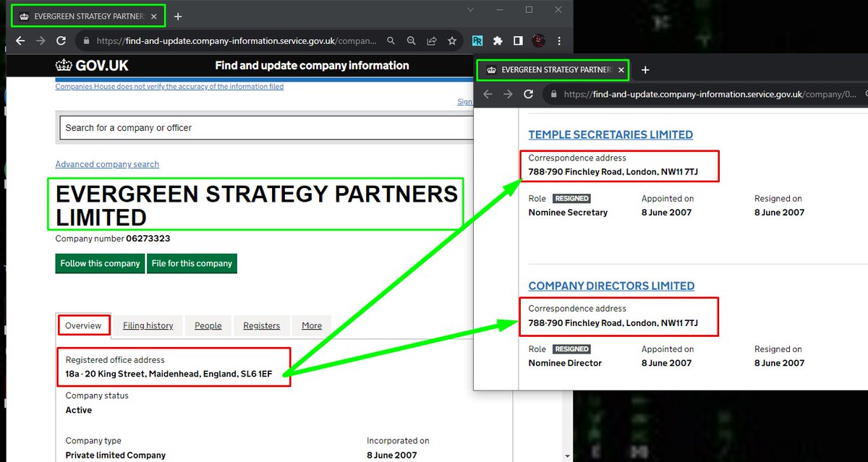
Task: Go back in the right browser window
Action: 488,94
